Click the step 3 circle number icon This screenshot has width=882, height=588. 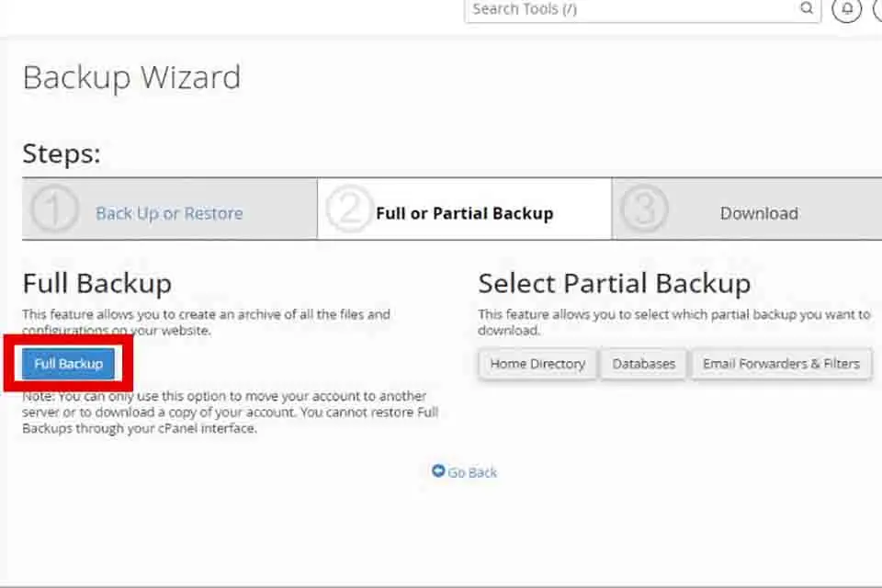pos(644,209)
